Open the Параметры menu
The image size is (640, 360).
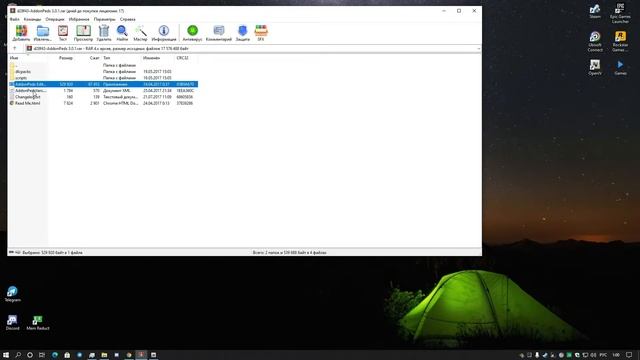coord(104,19)
